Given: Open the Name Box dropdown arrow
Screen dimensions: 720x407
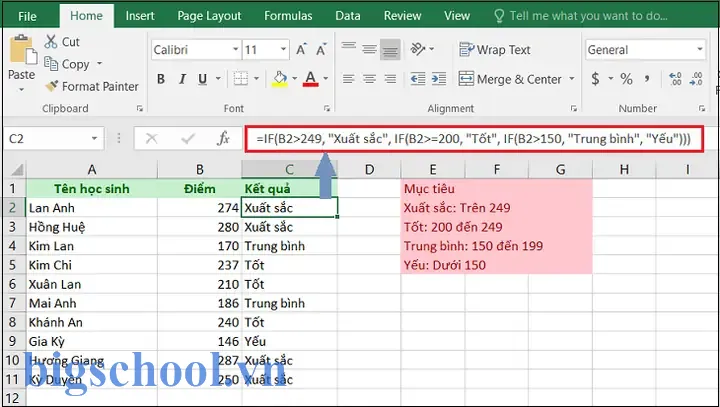Looking at the screenshot, I should click(x=94, y=138).
